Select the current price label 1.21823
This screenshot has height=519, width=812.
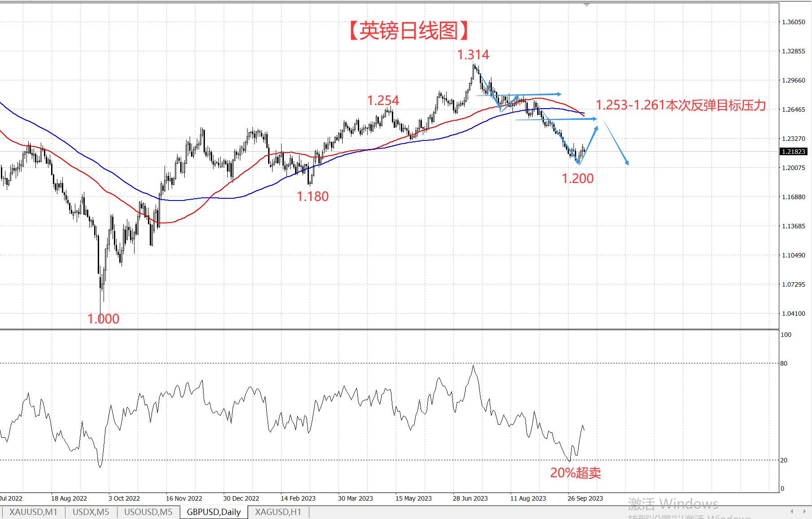(x=794, y=152)
